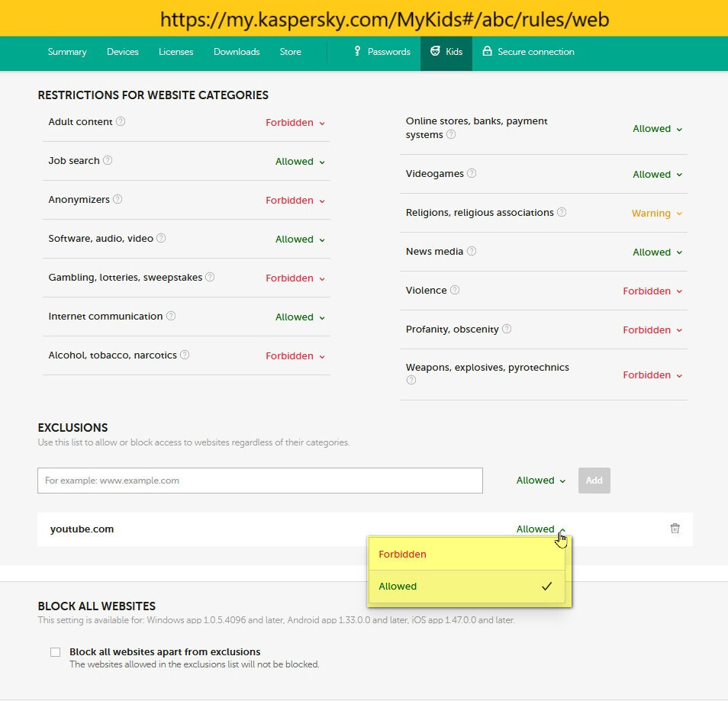
Task: Enable Block all websites apart from exclusions
Action: coord(55,652)
